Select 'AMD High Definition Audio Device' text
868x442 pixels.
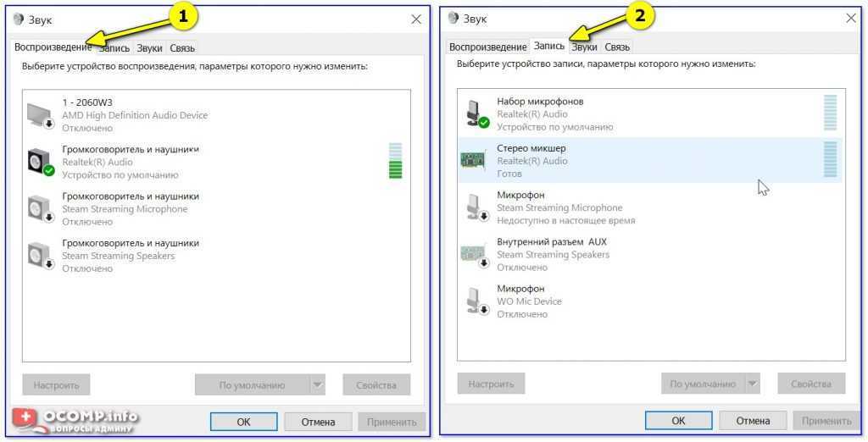tap(135, 115)
